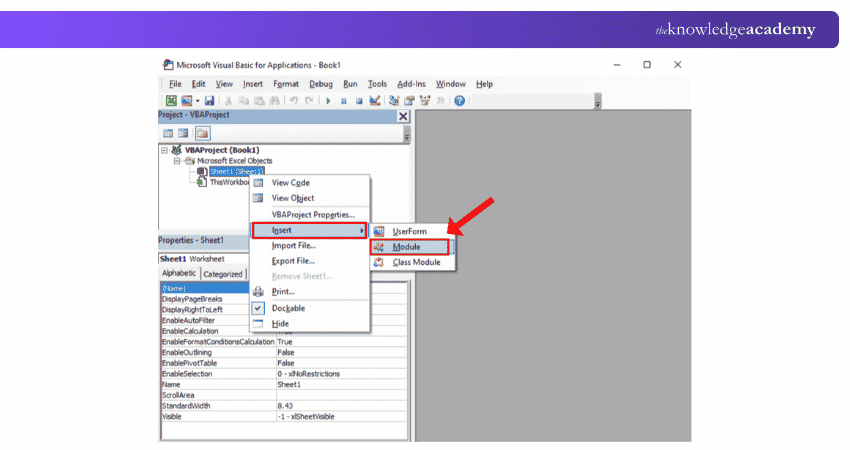Screen dimensions: 850x450
Task: Choose VBAProject Properties... in context menu
Action: pos(310,215)
